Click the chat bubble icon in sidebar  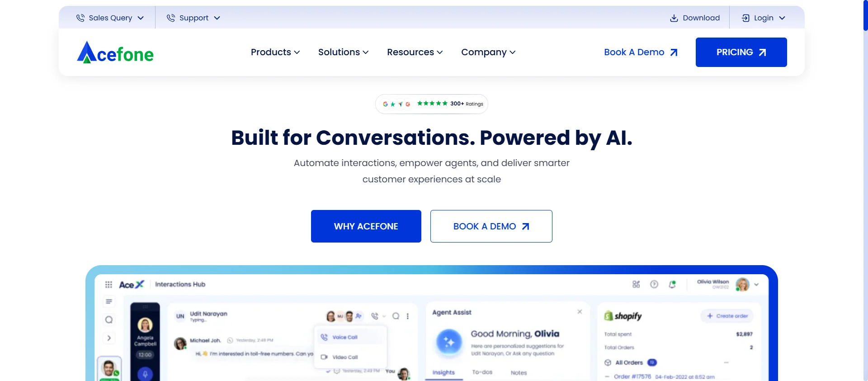tap(109, 320)
